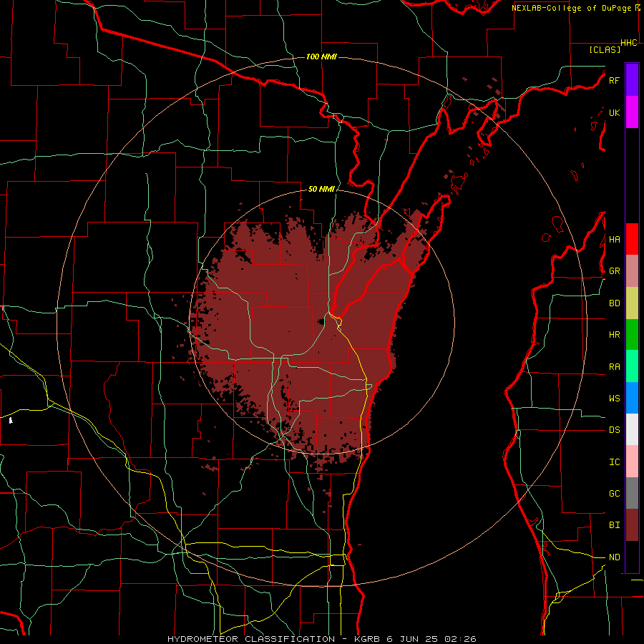
Task: Click the IC legend label
Action: click(614, 462)
